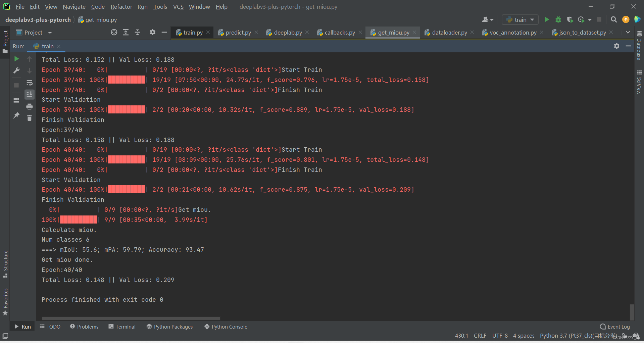Click the user account icon in toolbar
Image resolution: width=644 pixels, height=343 pixels.
click(488, 19)
